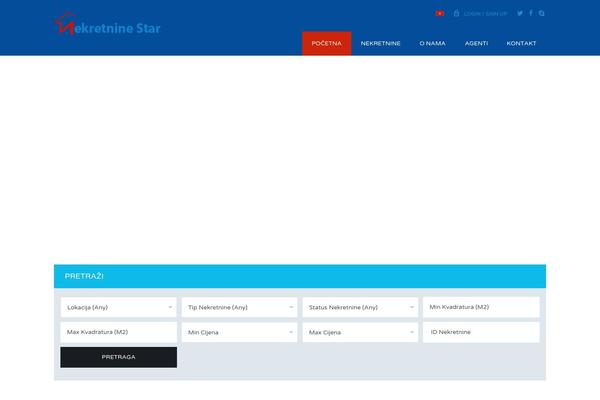Viewport: 600px width, 400px height.
Task: Open the Min Cijena dropdown
Action: point(240,332)
